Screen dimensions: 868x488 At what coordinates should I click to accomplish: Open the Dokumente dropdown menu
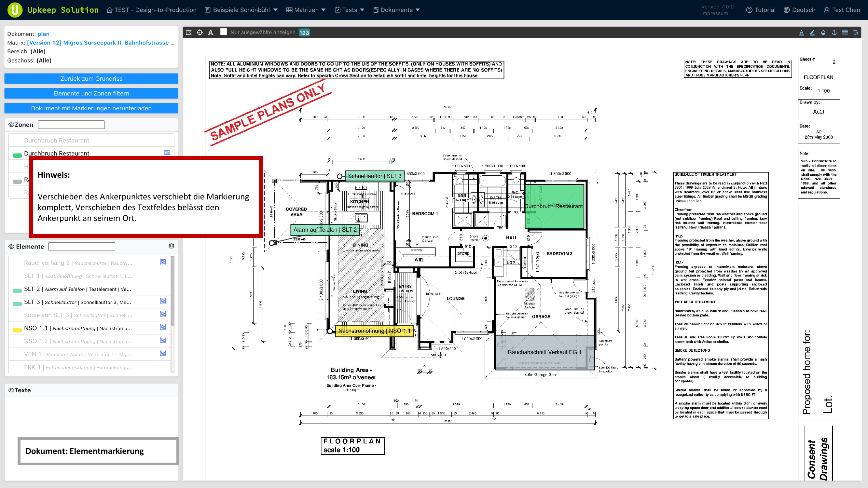(x=396, y=10)
